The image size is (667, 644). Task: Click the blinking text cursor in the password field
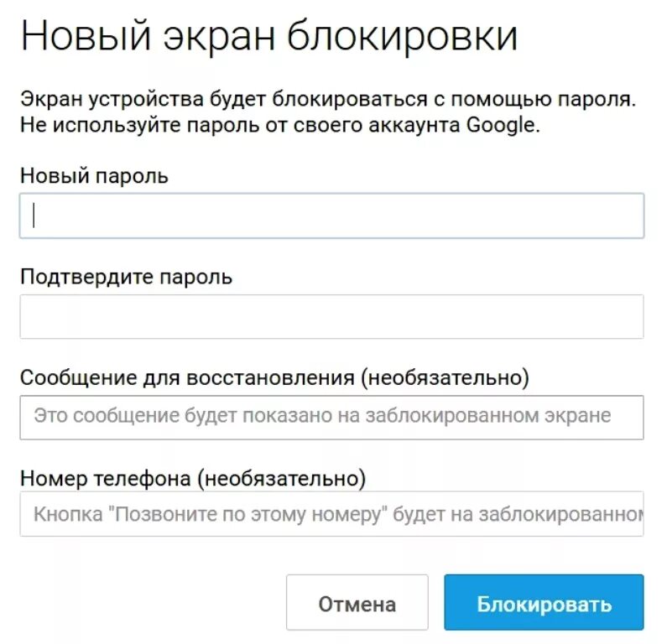point(34,216)
